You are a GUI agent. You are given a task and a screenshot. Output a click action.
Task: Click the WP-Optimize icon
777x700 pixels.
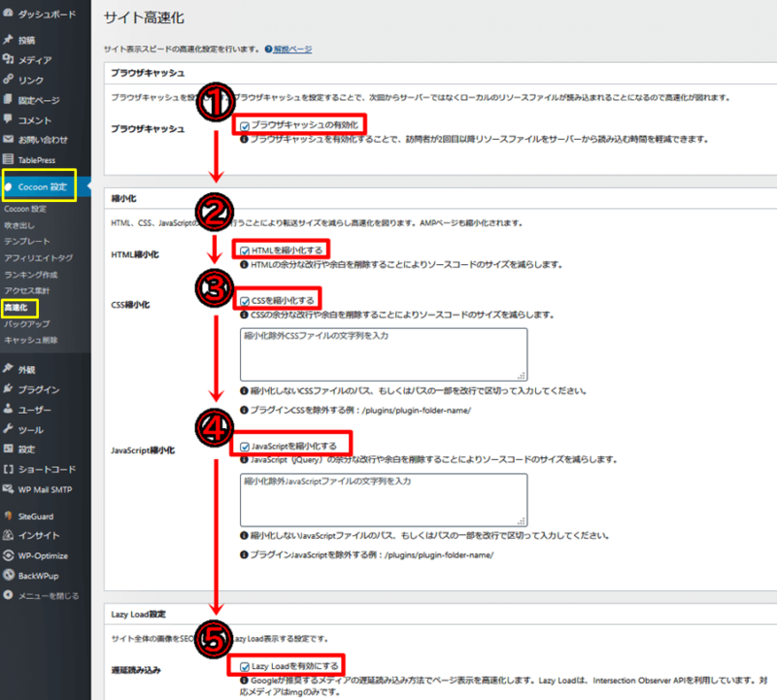coord(8,555)
